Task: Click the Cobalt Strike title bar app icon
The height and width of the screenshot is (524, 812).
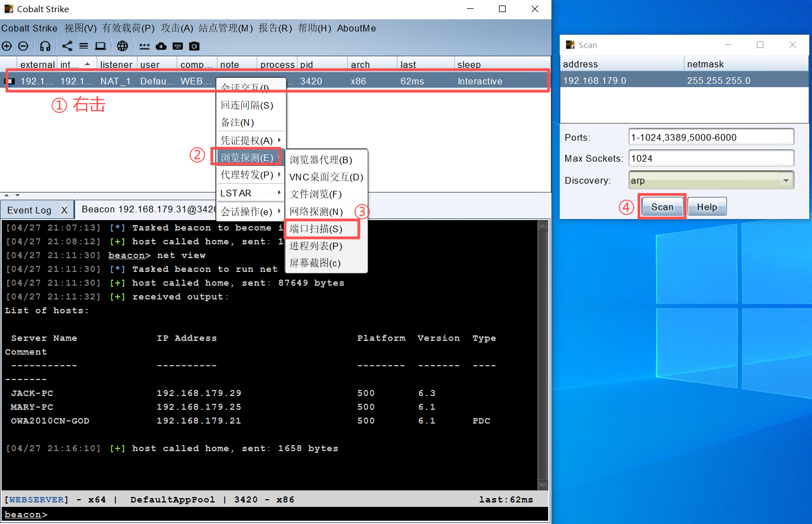Action: (x=8, y=9)
